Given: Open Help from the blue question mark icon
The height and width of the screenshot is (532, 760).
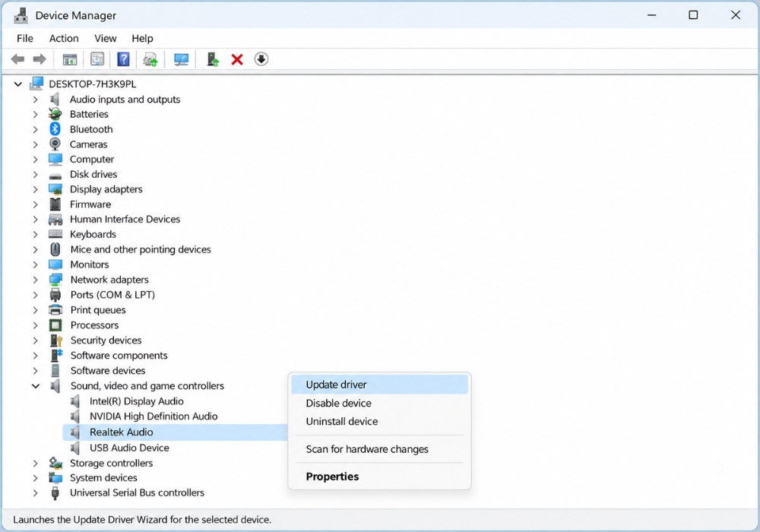Looking at the screenshot, I should click(x=124, y=59).
